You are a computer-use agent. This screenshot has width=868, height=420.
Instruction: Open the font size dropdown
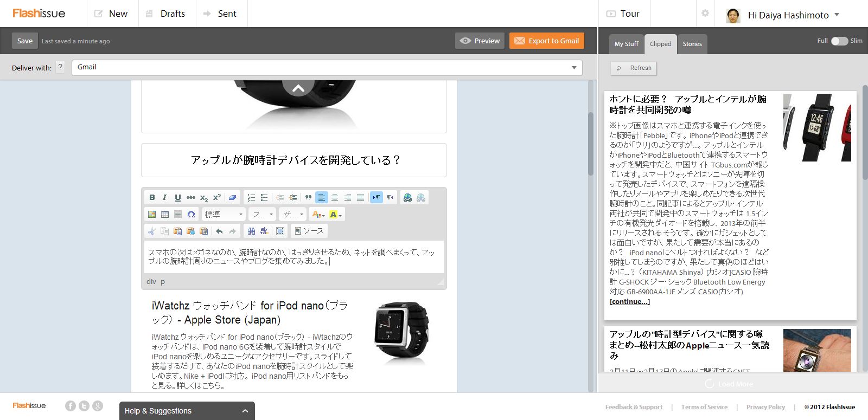click(293, 214)
